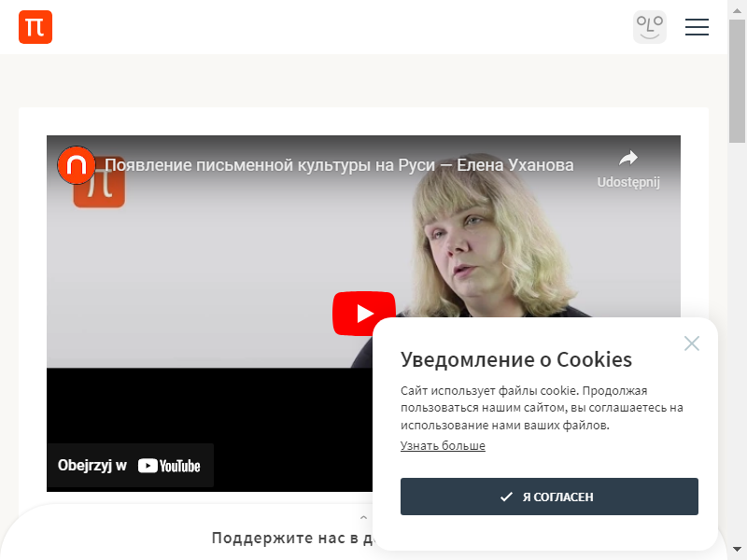Open the hamburger navigation menu

pyautogui.click(x=697, y=27)
